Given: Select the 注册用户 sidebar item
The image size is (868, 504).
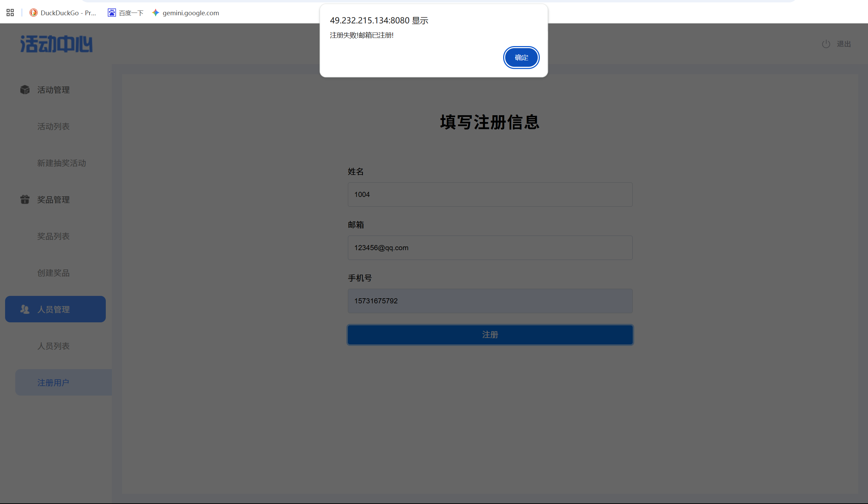Looking at the screenshot, I should click(x=53, y=382).
